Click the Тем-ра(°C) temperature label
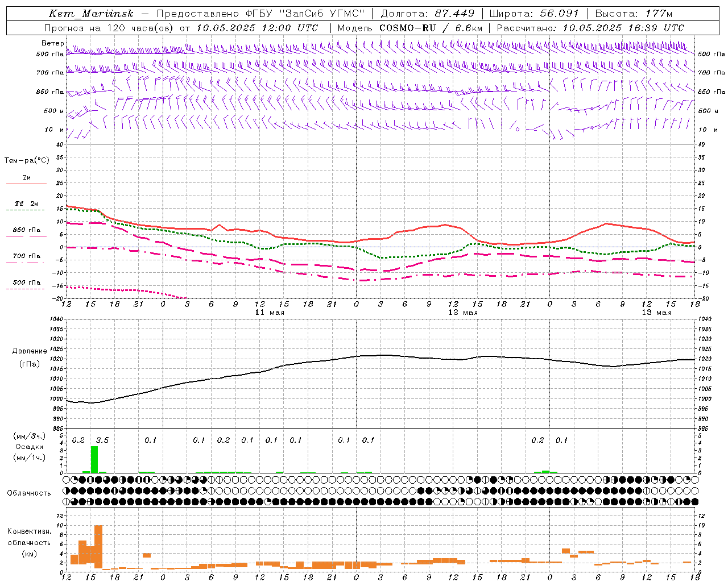Viewport: 728px width, 582px height. [x=27, y=161]
